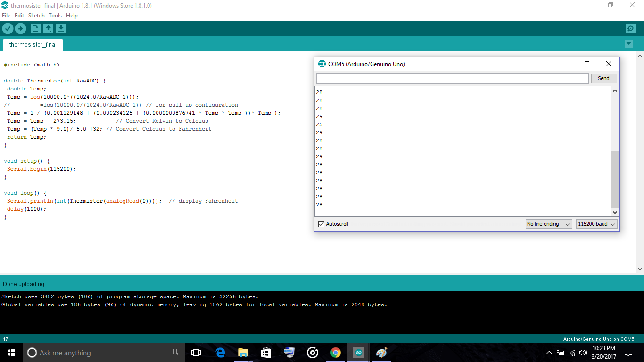Click the value 25 in serial output
Image resolution: width=644 pixels, height=362 pixels.
tap(319, 124)
